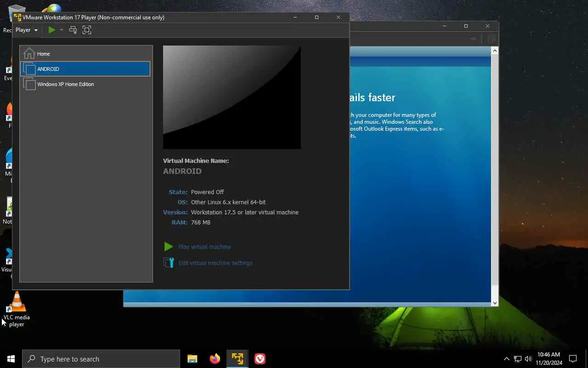Enter full screen mode via toolbar icon

click(87, 30)
